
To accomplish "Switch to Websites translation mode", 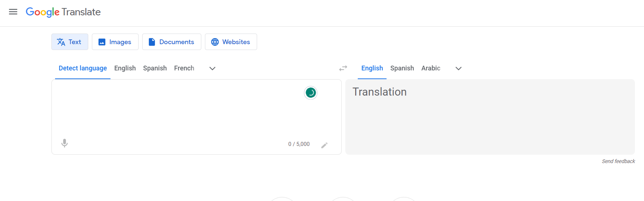I will click(x=231, y=42).
